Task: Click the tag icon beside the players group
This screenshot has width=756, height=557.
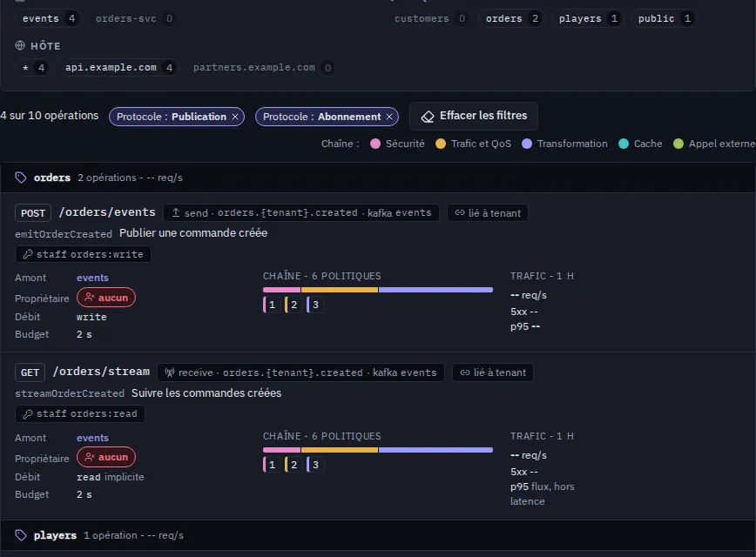Action: click(21, 535)
